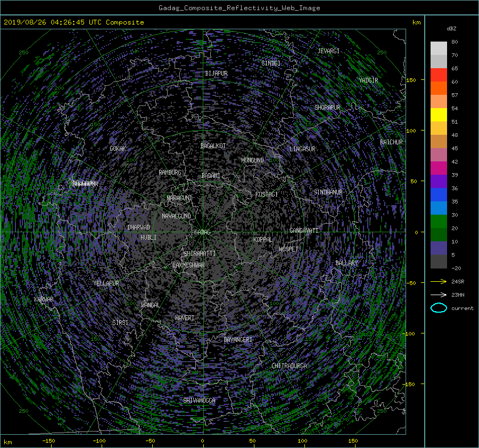The width and height of the screenshot is (479, 448).
Task: Click the LAXMESHWAR city label
Action: [x=188, y=265]
